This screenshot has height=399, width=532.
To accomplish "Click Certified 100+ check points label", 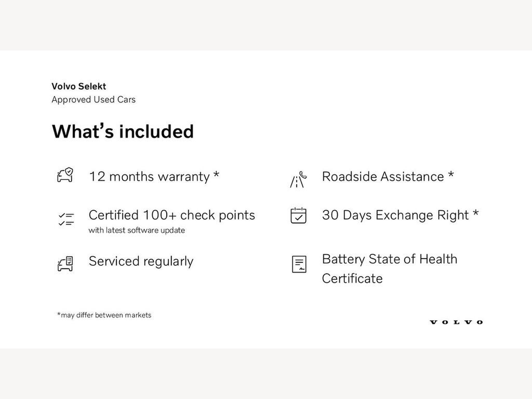I will [172, 215].
